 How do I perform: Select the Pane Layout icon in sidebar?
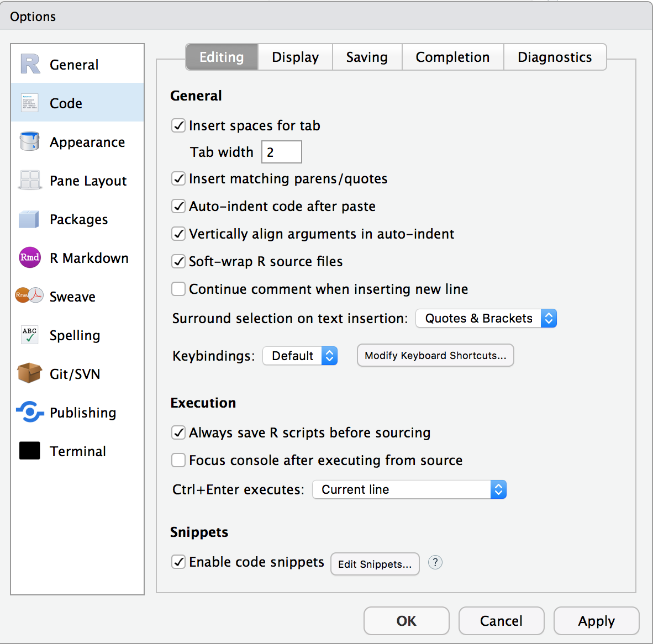(29, 180)
